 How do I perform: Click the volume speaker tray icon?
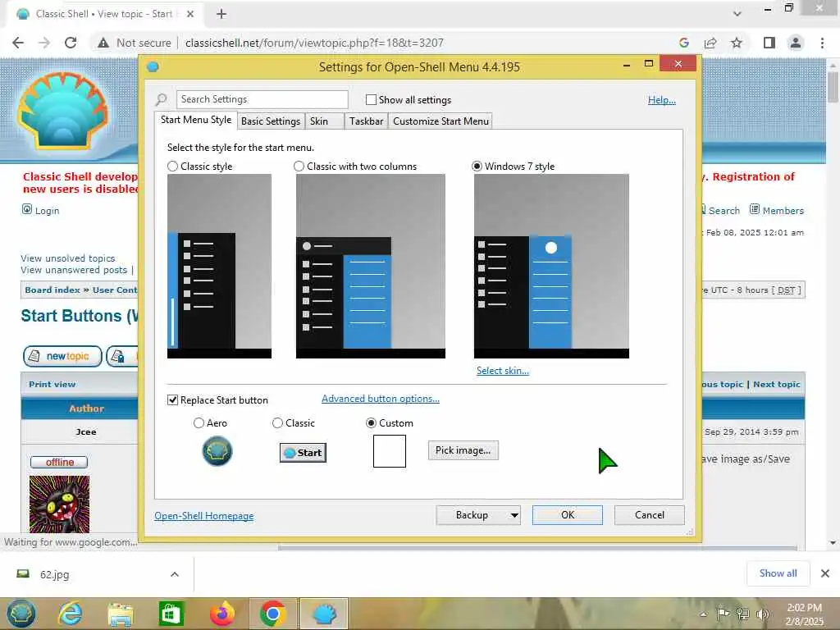click(762, 614)
